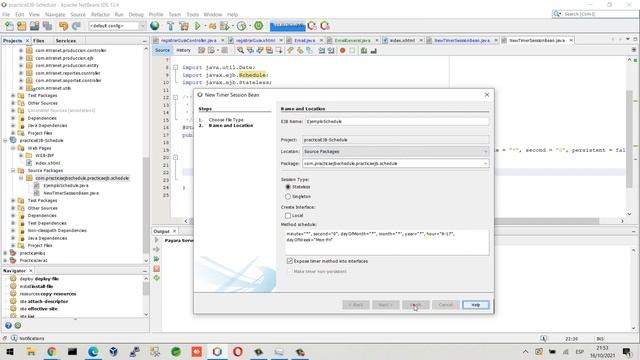Screen dimensions: 640x360
Task: Toggle the Local interface checkbox
Action: [x=288, y=216]
